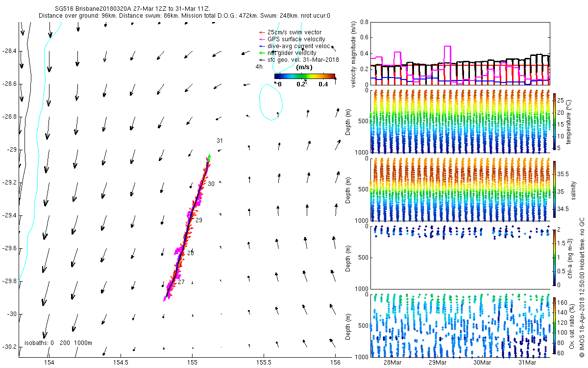Click the salinity colorbar
This screenshot has width=588, height=368.
coord(555,189)
